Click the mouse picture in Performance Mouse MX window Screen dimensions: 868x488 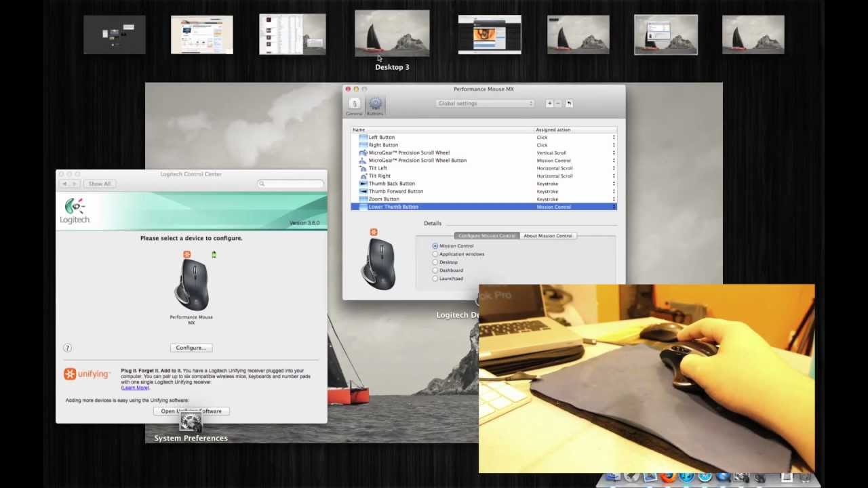click(x=379, y=264)
